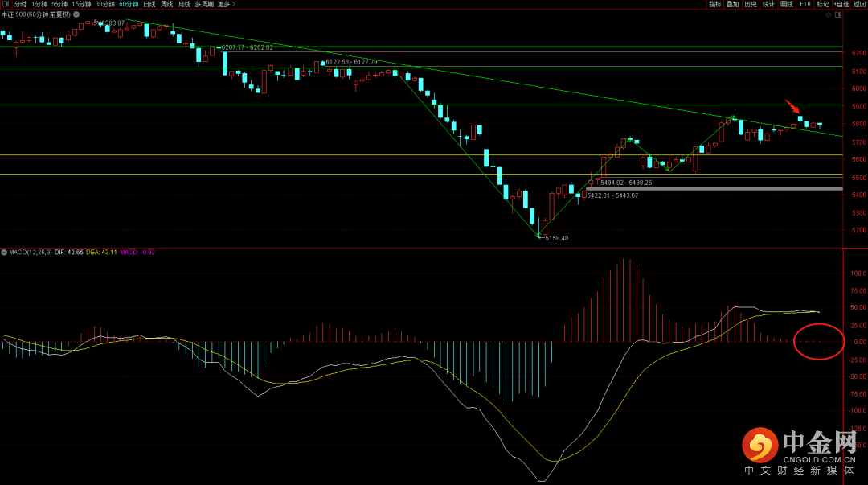Add to watchlist with +自选
Viewport: 868px width, 485px height.
(x=841, y=4)
